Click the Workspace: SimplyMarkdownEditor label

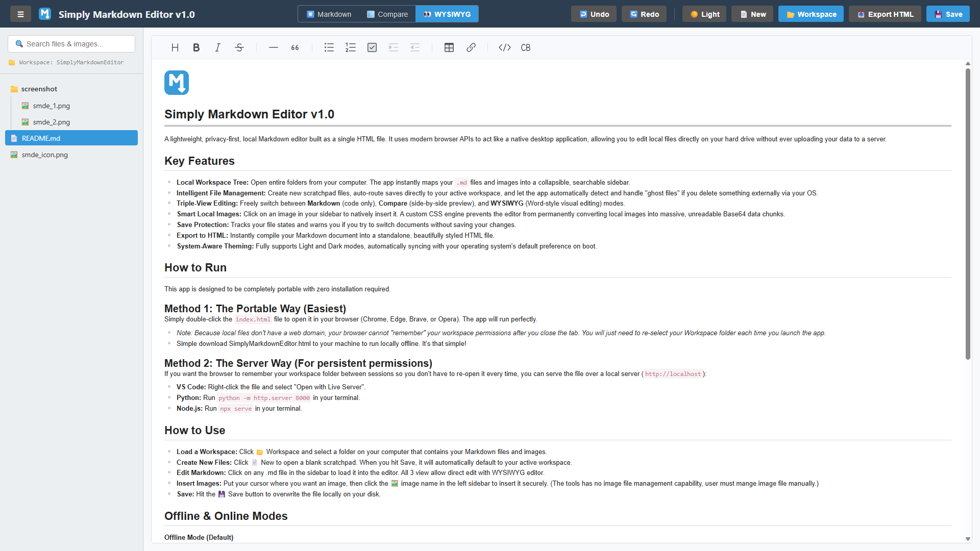pyautogui.click(x=66, y=62)
